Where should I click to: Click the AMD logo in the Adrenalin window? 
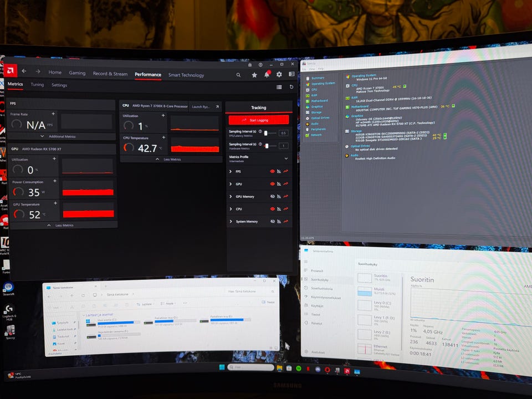click(x=10, y=71)
